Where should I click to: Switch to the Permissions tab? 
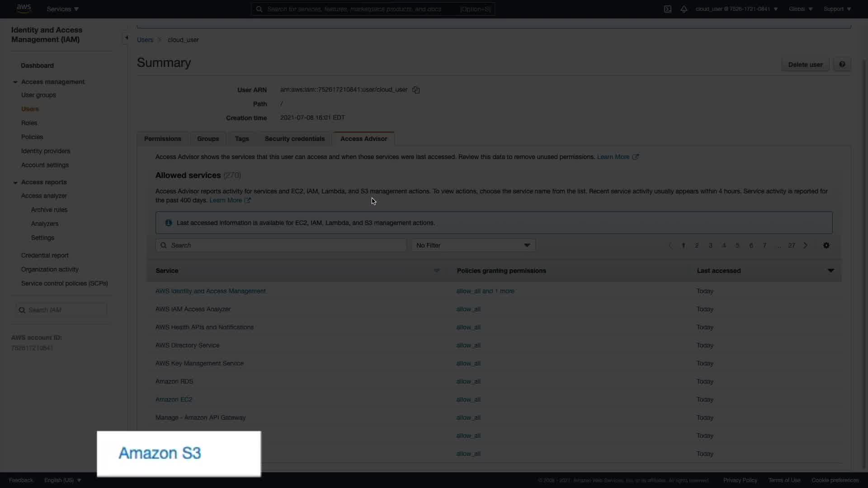click(162, 139)
